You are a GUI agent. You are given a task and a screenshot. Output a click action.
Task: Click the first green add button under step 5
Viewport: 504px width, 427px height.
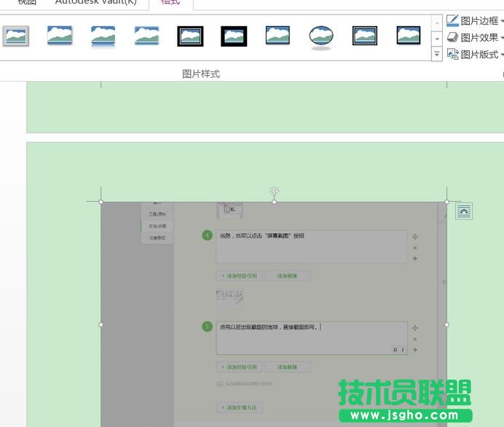(240, 367)
